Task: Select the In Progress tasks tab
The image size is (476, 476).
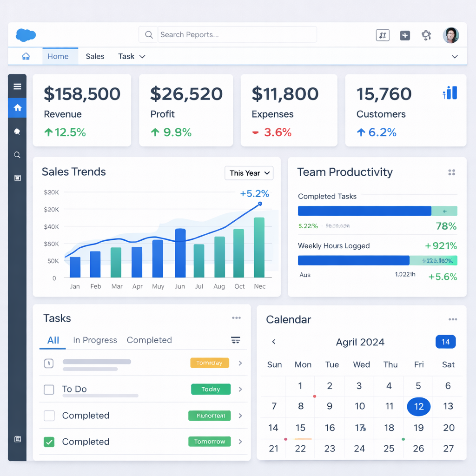Action: (95, 340)
